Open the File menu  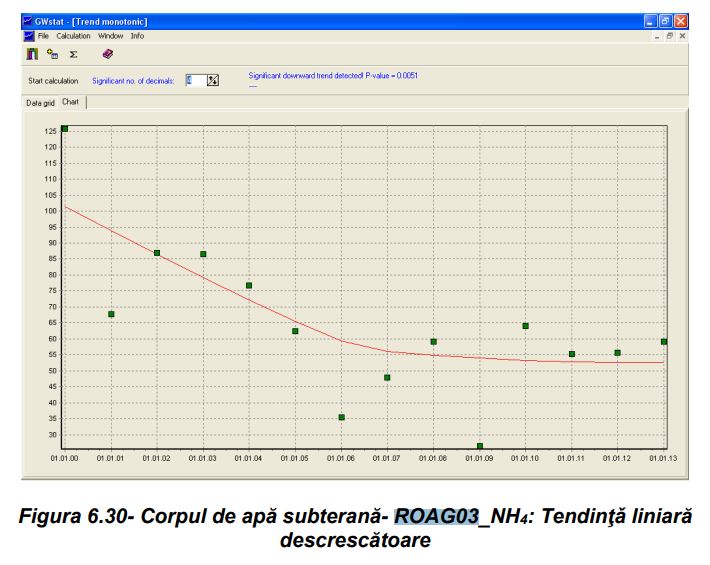[x=43, y=36]
